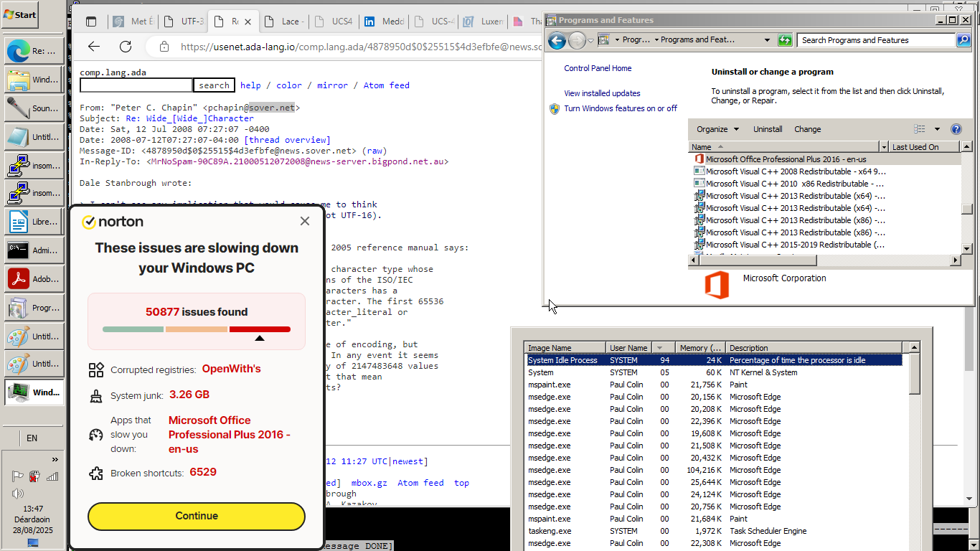Click the volume speaker tray icon

coord(17,494)
